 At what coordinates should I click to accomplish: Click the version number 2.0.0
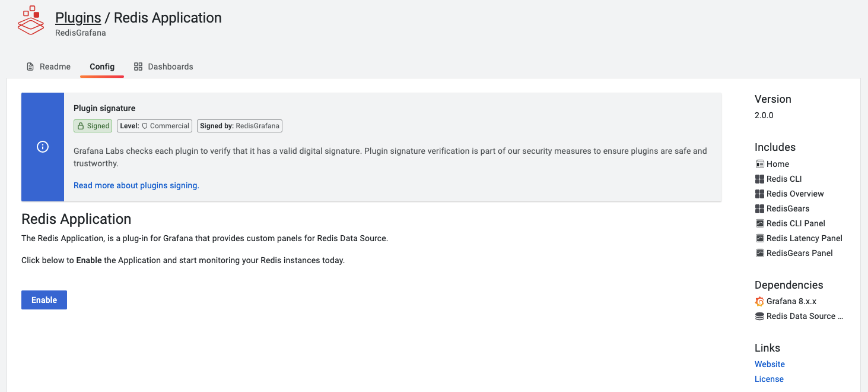tap(764, 115)
